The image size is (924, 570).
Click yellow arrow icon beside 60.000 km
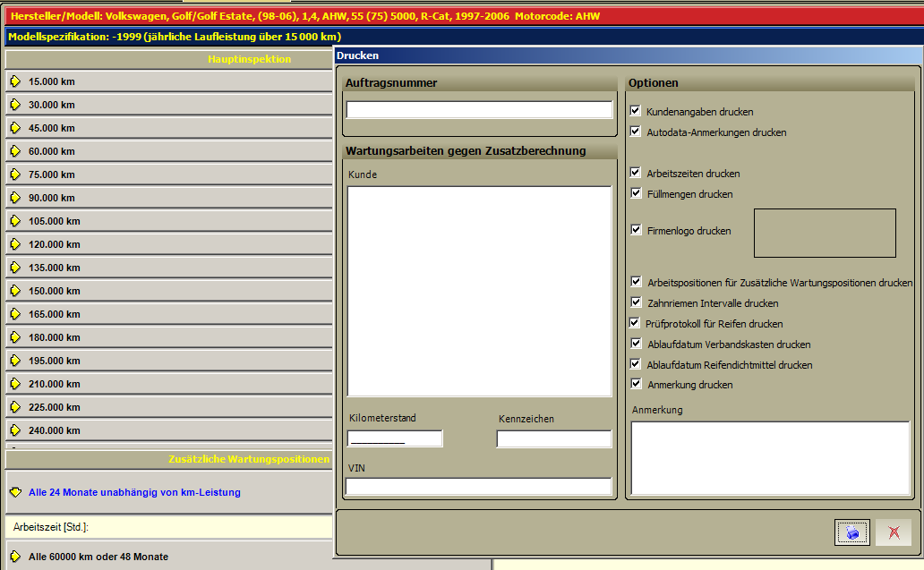16,151
